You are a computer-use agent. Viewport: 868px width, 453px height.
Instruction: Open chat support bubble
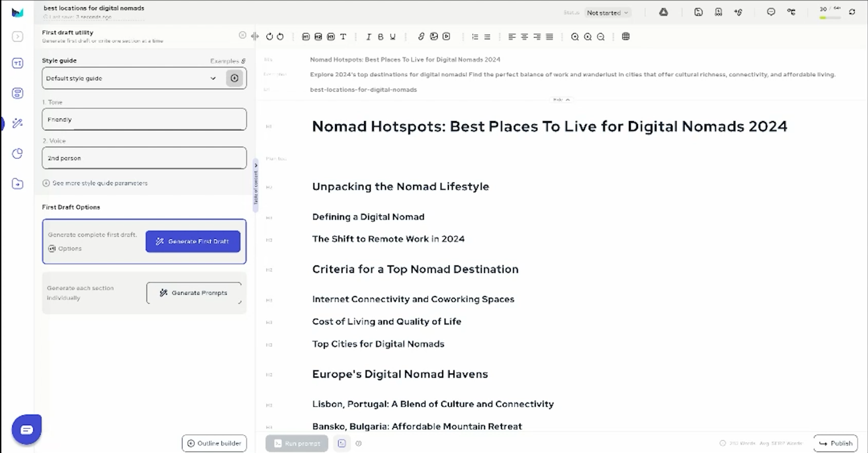27,430
